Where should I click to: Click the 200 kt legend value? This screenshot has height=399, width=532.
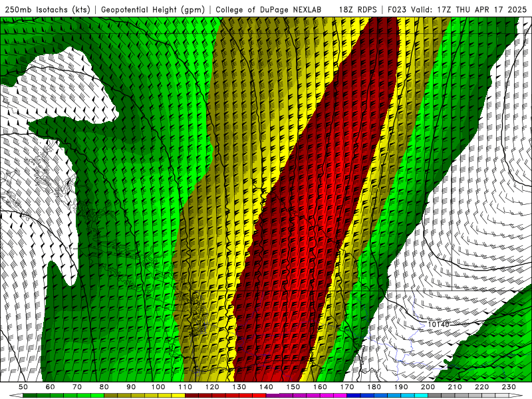(x=428, y=387)
